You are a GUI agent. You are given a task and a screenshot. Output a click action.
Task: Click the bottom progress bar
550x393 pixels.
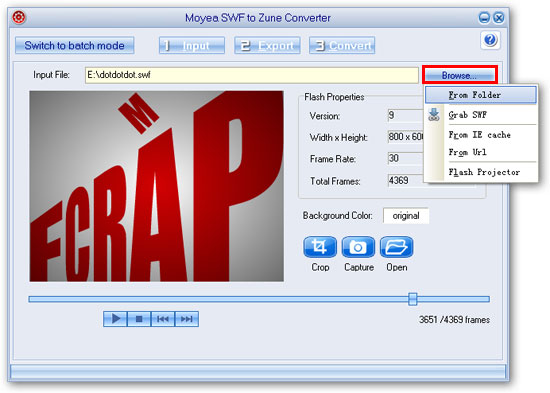click(258, 371)
